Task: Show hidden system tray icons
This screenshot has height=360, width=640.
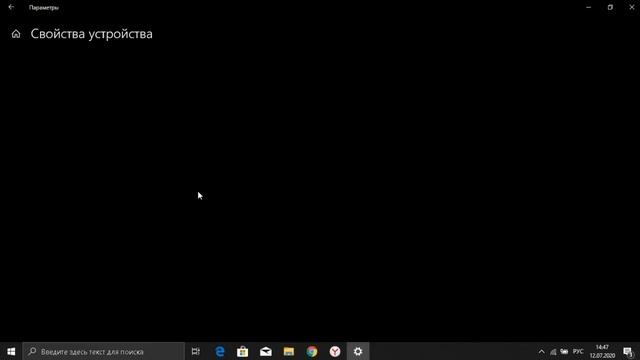Action: [541, 351]
